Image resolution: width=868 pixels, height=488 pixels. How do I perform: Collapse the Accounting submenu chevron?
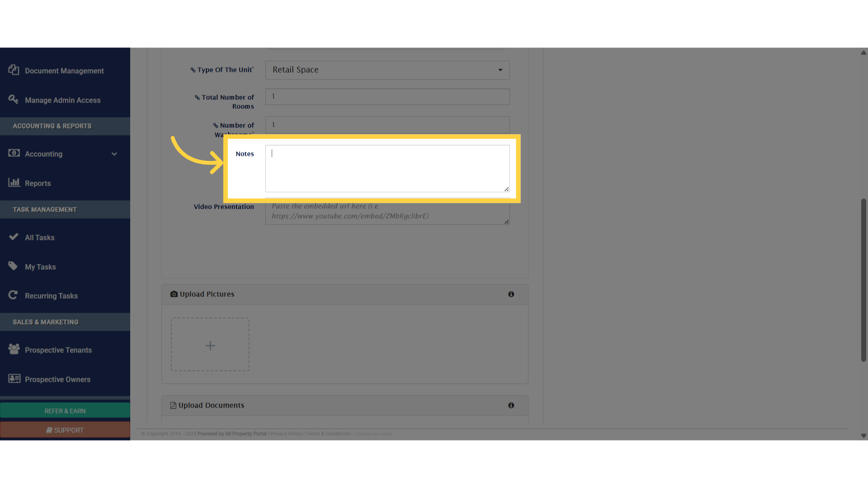tap(114, 154)
